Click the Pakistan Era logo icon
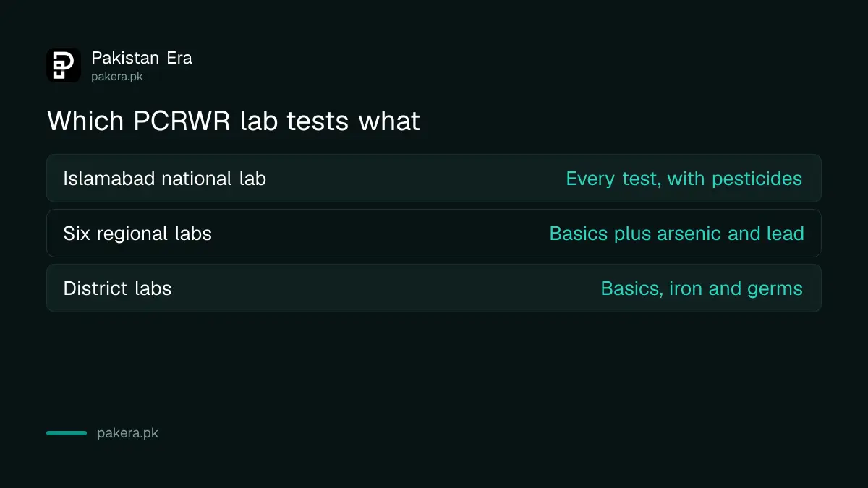868x488 pixels. pyautogui.click(x=64, y=65)
